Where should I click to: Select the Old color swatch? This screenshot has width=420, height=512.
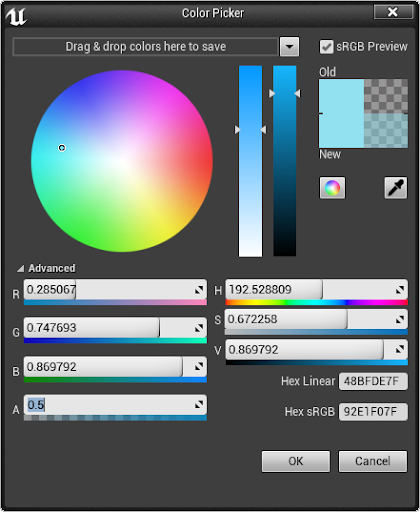[x=363, y=96]
